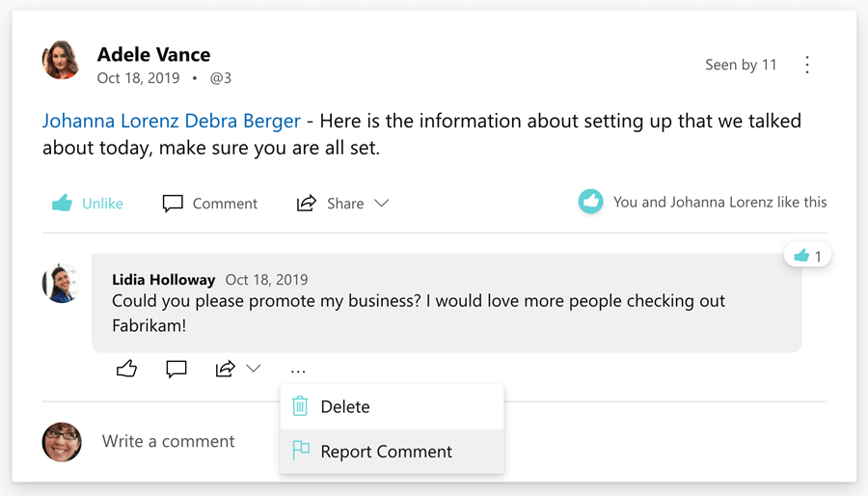Choose Delete from the comment menu
The image size is (868, 496).
click(345, 406)
